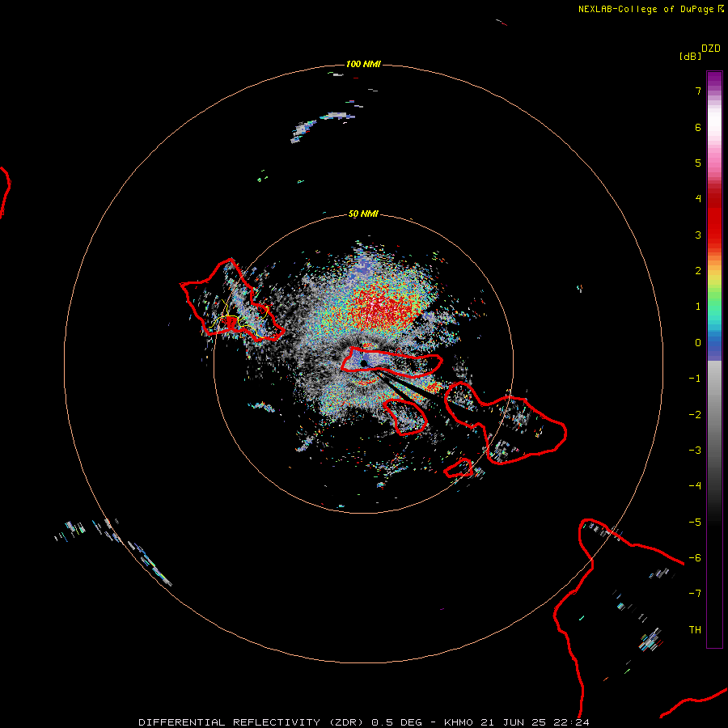Click the 2 tick label on color scale
728x728 pixels.
[x=698, y=271]
